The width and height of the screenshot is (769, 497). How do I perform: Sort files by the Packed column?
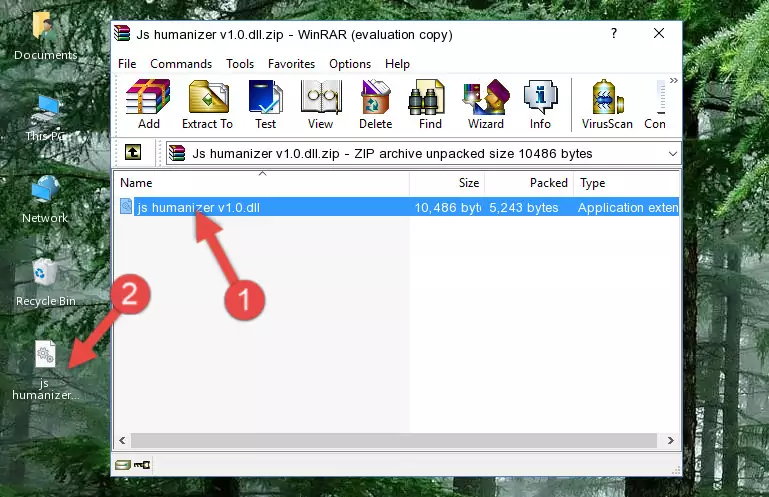[x=529, y=183]
